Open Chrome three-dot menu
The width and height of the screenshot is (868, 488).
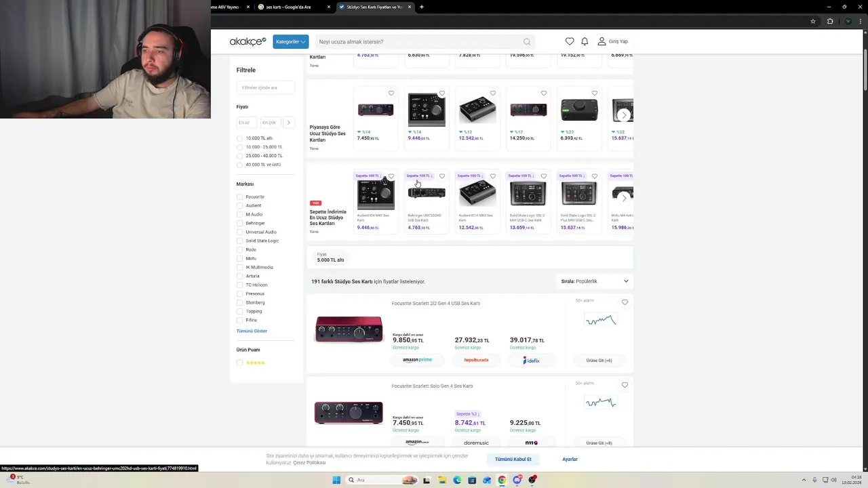point(861,21)
